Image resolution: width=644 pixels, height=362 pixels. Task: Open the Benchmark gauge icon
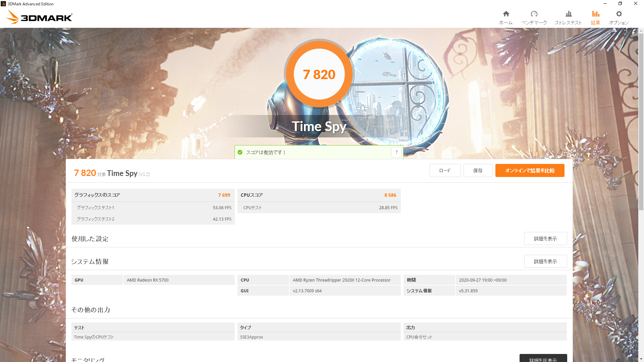(534, 14)
